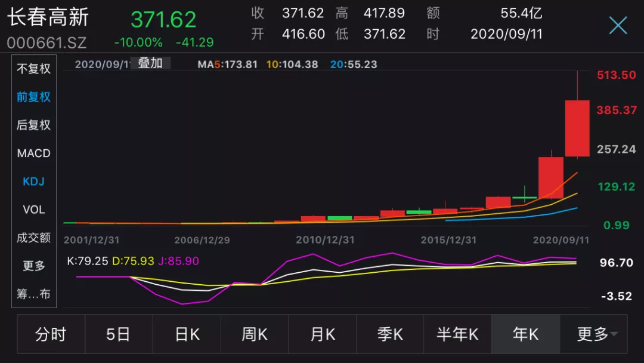Click the 2020 tall red candlestick

pyautogui.click(x=577, y=128)
